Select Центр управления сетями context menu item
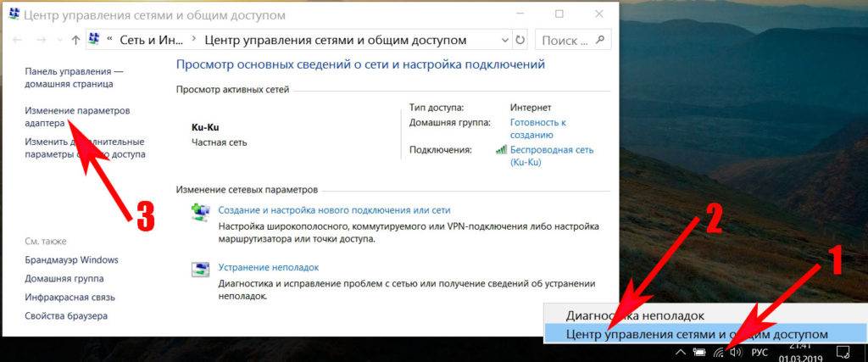The image size is (868, 362). tap(695, 334)
